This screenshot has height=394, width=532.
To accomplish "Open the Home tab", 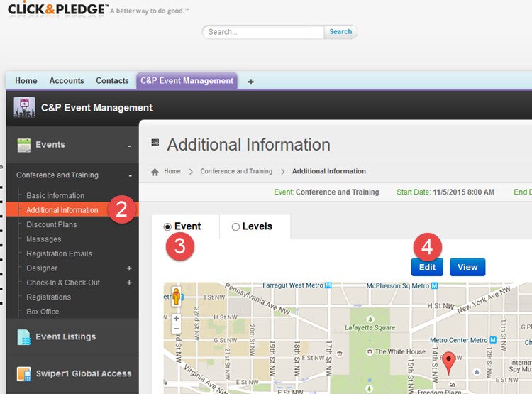I will click(26, 81).
